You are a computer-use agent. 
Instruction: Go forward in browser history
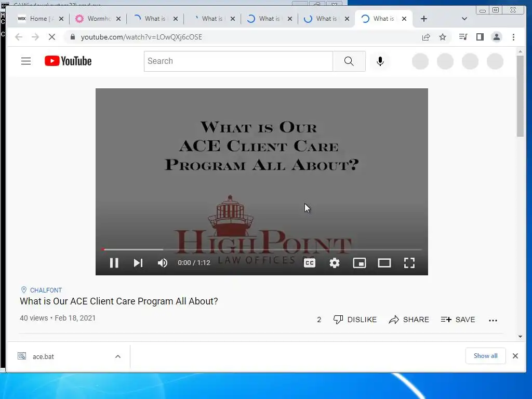click(35, 37)
